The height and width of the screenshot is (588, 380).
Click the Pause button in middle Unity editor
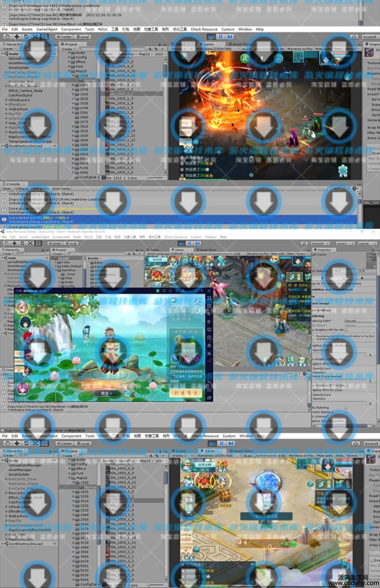coord(189,243)
